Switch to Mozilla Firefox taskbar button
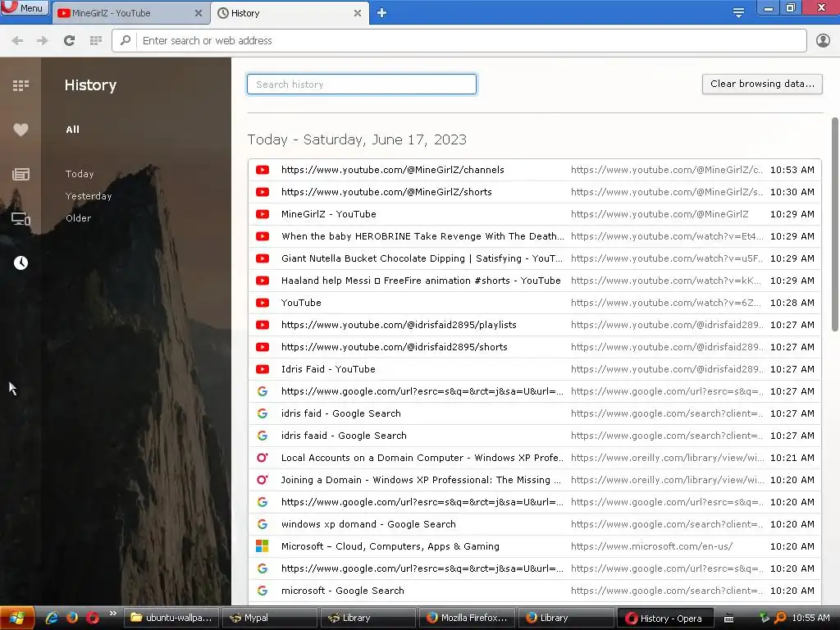The image size is (840, 630). pyautogui.click(x=467, y=618)
